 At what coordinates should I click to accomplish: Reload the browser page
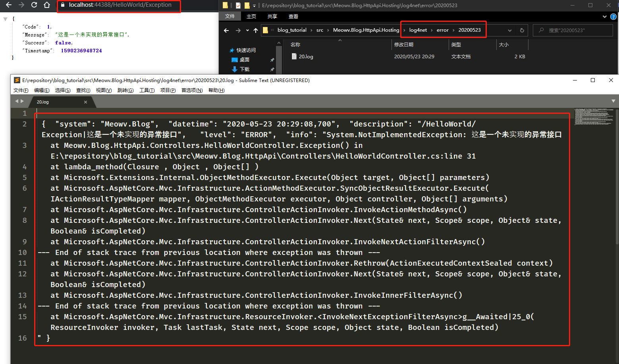pyautogui.click(x=34, y=5)
